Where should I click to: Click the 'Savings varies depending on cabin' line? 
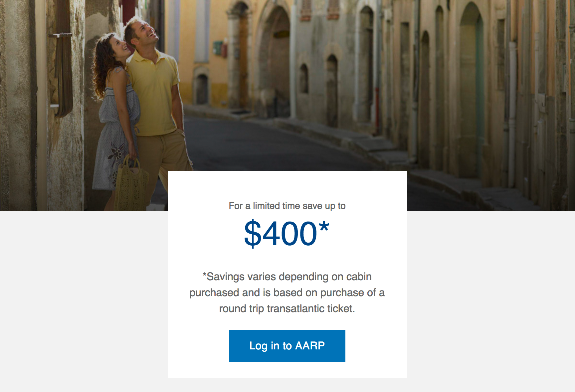click(287, 277)
